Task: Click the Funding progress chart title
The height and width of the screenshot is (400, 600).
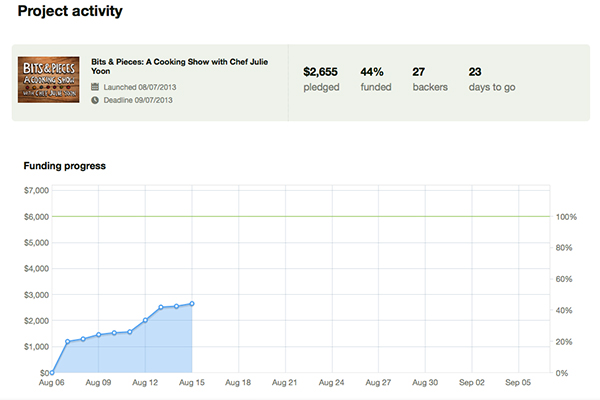Action: [65, 165]
